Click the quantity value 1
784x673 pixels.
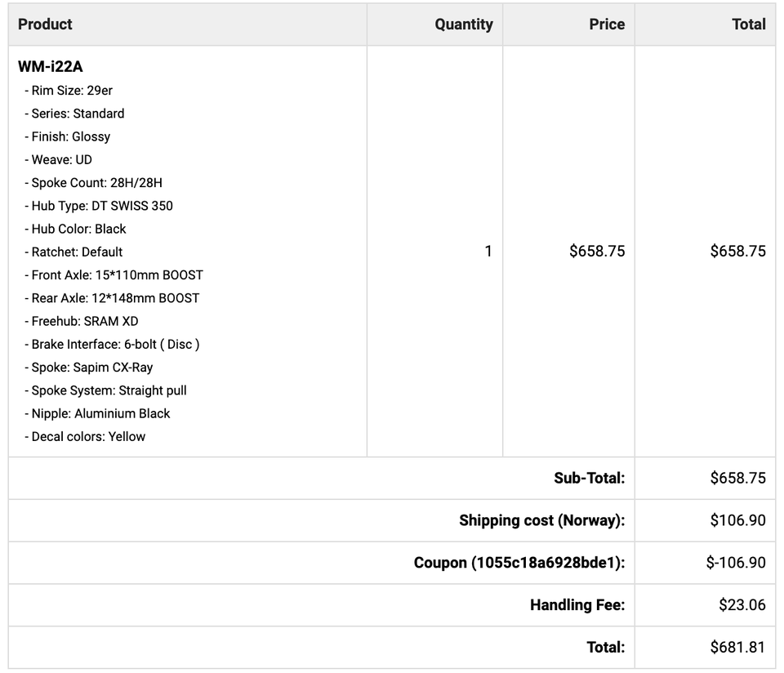coord(488,252)
